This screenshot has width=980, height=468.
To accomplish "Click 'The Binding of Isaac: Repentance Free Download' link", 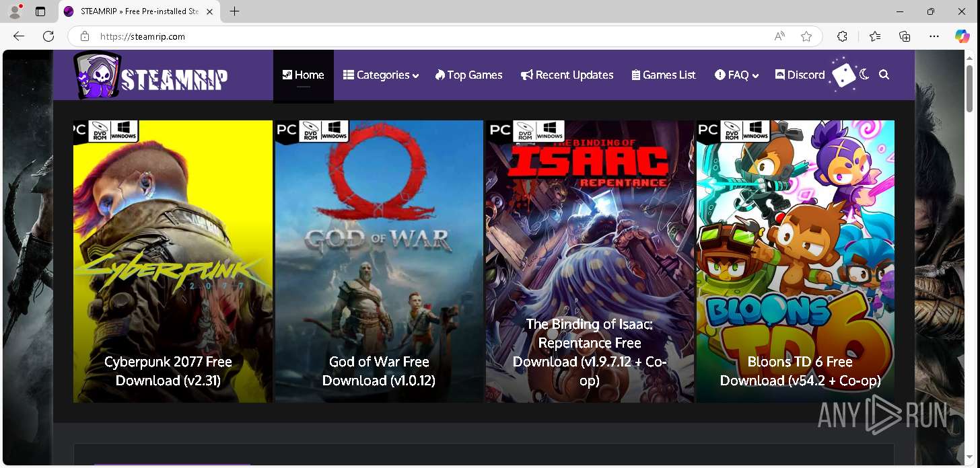I will tap(590, 352).
